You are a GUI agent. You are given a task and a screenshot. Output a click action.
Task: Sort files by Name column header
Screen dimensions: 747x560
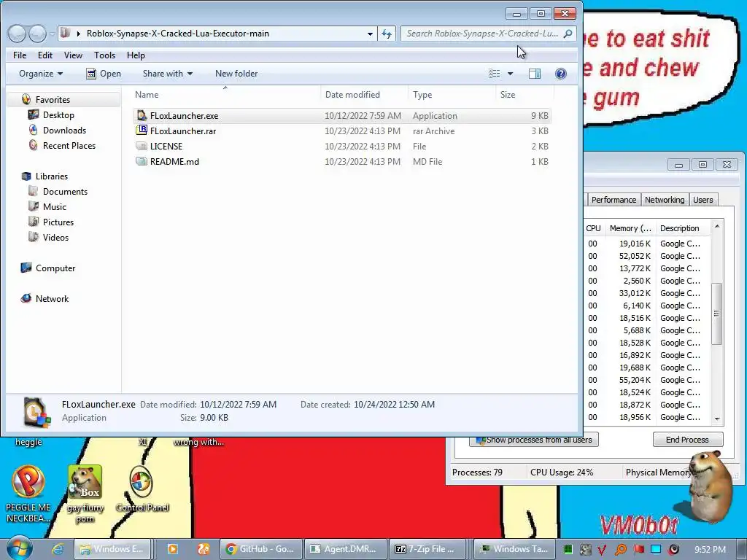[225, 94]
